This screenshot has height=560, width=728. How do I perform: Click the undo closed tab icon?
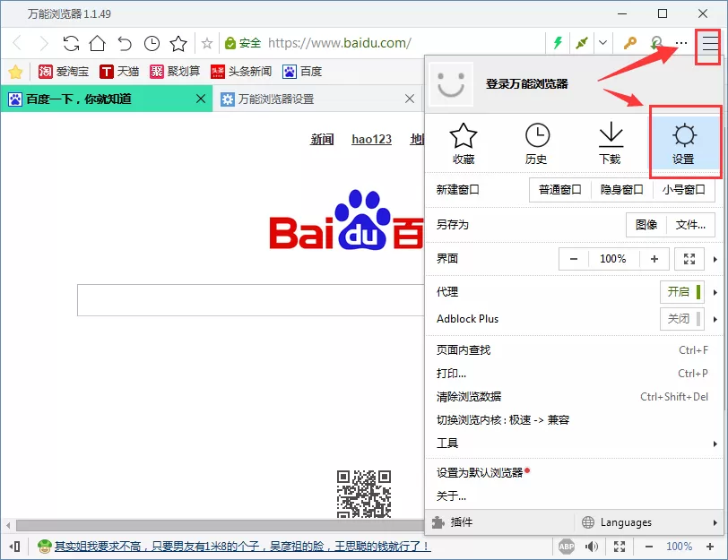click(x=125, y=43)
